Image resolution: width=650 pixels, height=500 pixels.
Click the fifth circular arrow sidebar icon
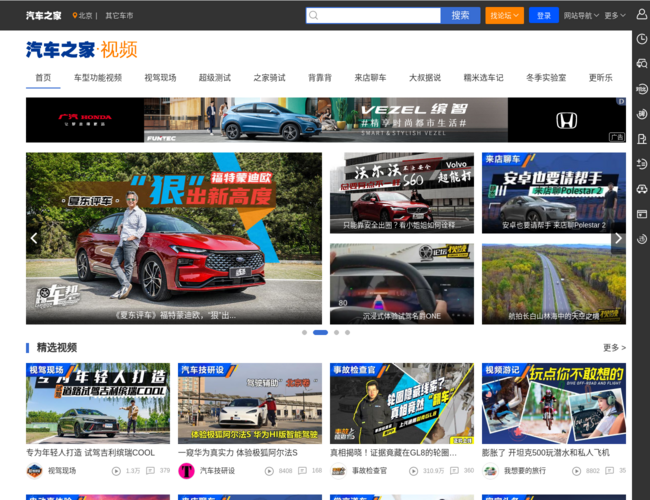click(642, 114)
